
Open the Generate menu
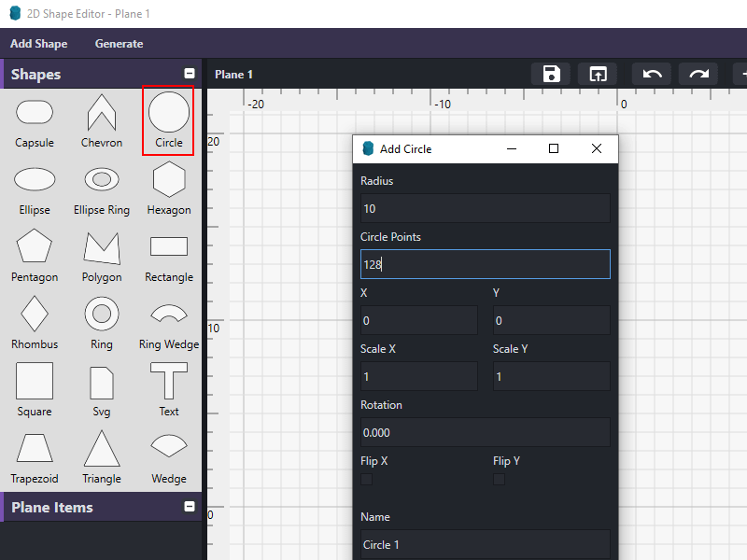pos(120,44)
